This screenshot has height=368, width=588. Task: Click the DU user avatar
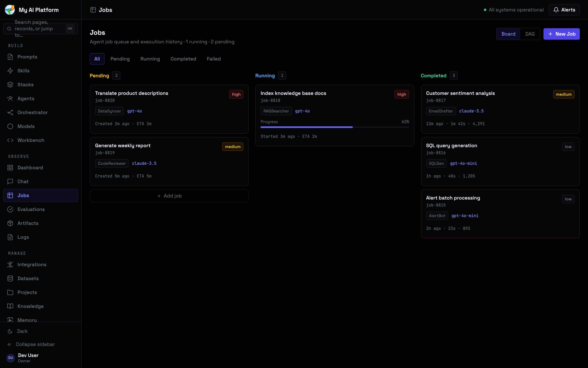pyautogui.click(x=10, y=358)
